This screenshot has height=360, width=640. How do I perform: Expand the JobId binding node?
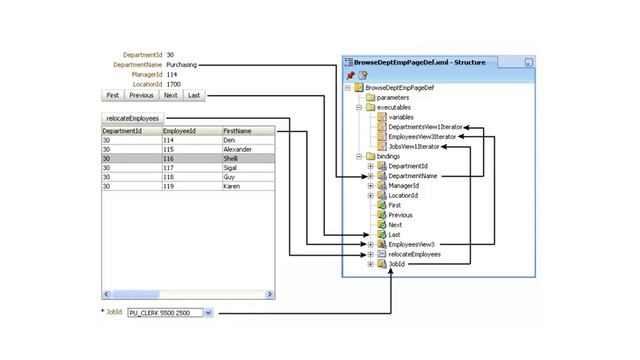coord(370,264)
